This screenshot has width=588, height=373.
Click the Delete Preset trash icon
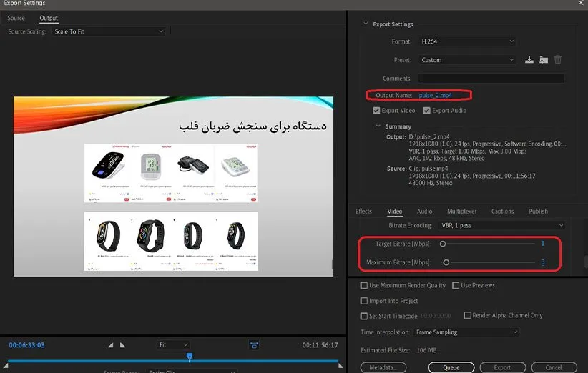pos(558,60)
